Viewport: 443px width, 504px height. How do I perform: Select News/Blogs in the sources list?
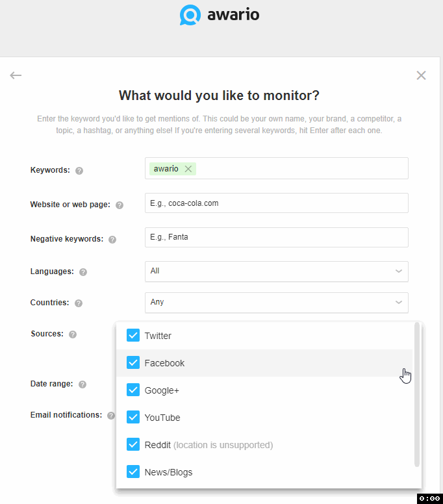(x=168, y=472)
